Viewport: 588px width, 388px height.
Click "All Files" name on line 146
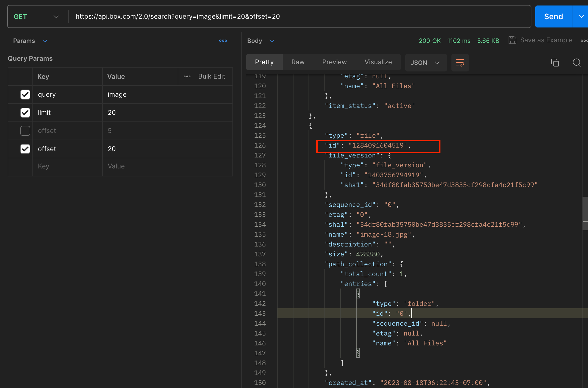coord(425,343)
